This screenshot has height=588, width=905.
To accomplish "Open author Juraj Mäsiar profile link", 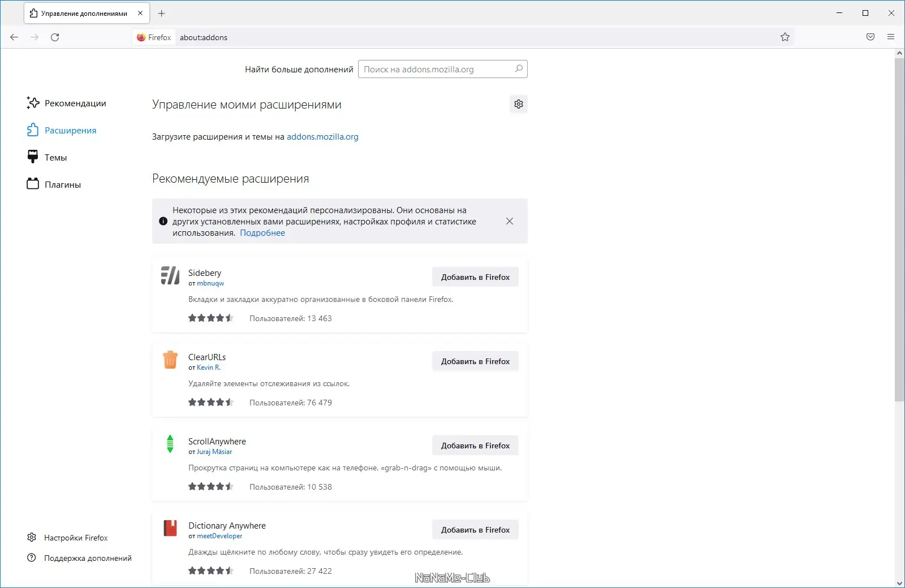I will (x=214, y=452).
